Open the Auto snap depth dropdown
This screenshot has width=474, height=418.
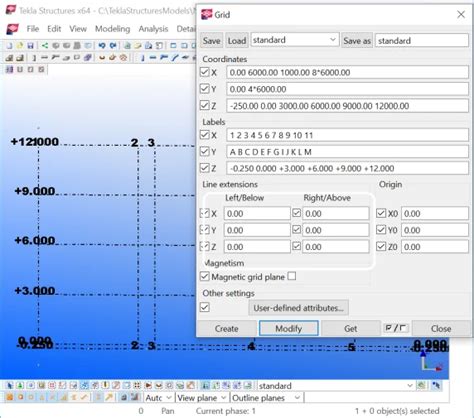tap(158, 398)
